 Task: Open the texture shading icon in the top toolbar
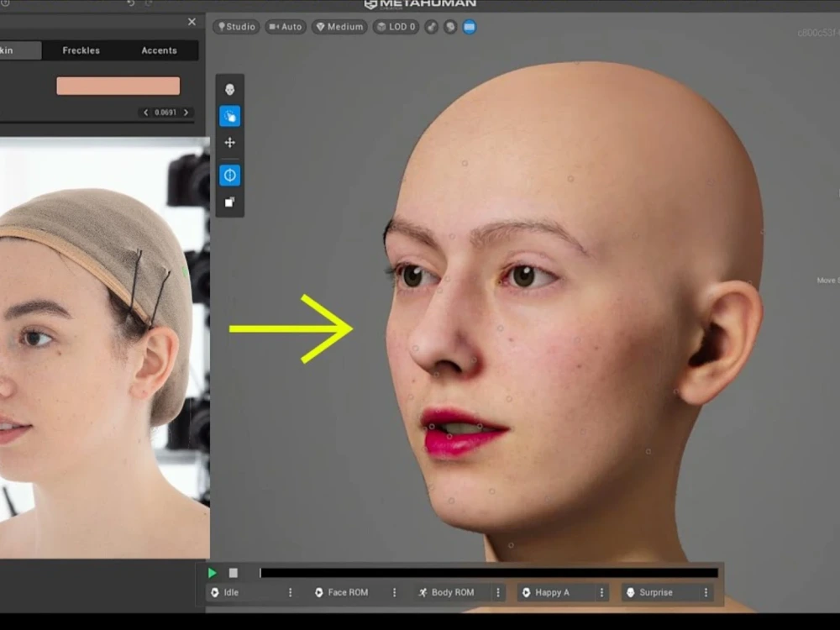[449, 26]
